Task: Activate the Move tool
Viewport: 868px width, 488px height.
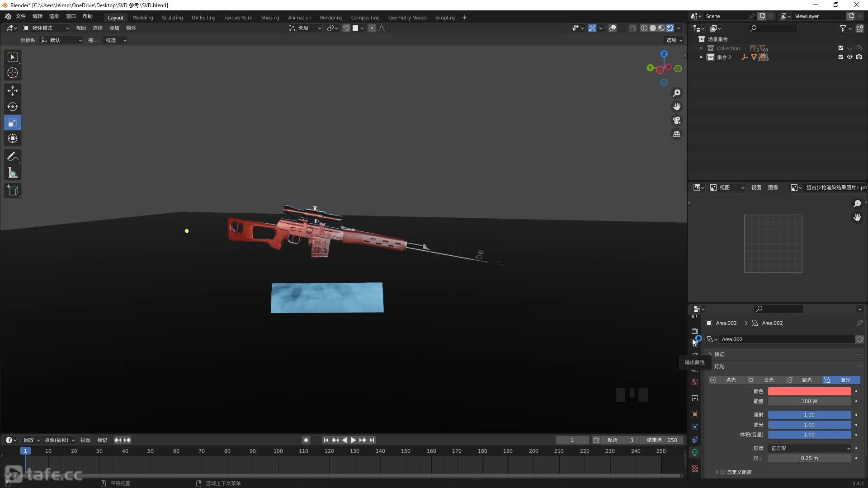Action: [13, 91]
